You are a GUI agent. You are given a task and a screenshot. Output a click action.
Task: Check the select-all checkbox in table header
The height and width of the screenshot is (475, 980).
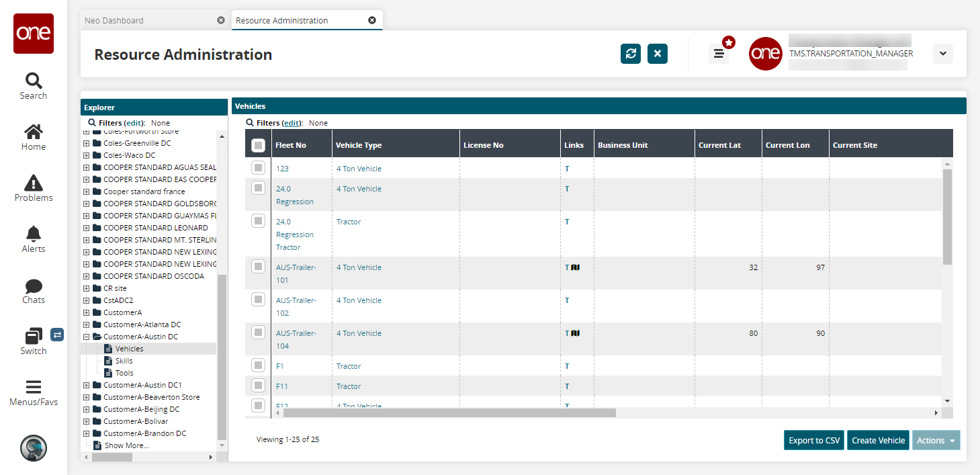click(258, 145)
